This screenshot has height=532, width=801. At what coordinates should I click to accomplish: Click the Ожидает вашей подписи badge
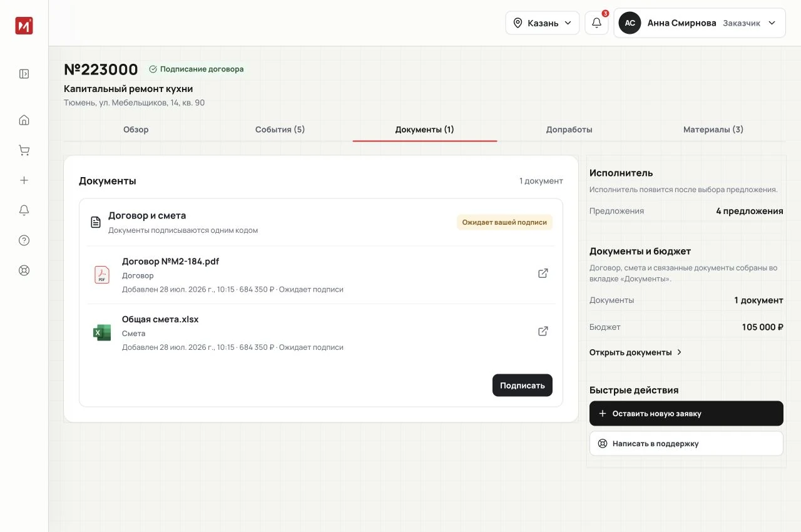coord(504,222)
